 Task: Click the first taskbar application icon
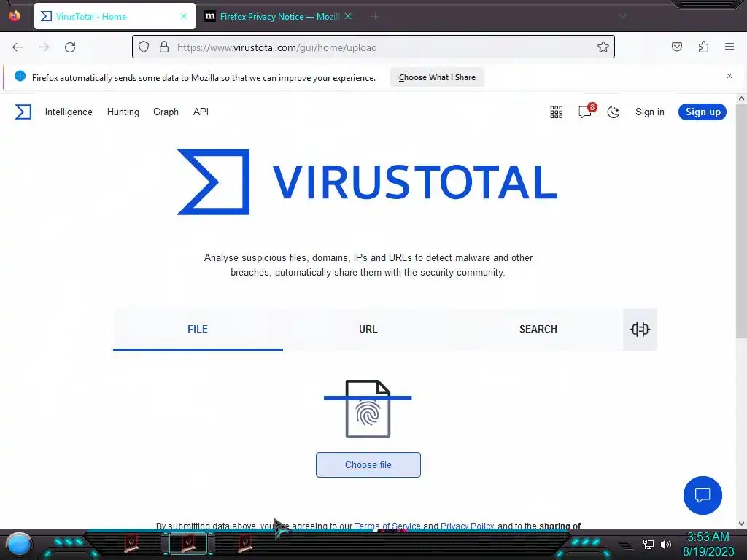click(131, 544)
